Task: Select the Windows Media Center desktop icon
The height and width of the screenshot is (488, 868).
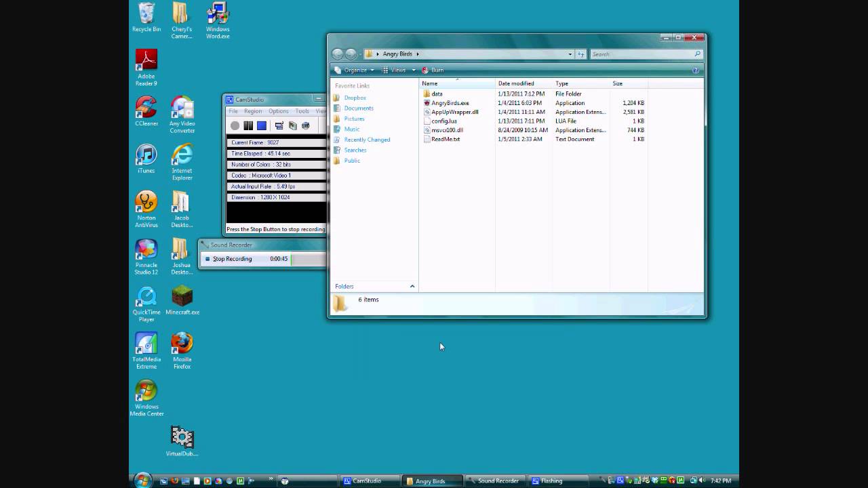Action: pyautogui.click(x=146, y=399)
